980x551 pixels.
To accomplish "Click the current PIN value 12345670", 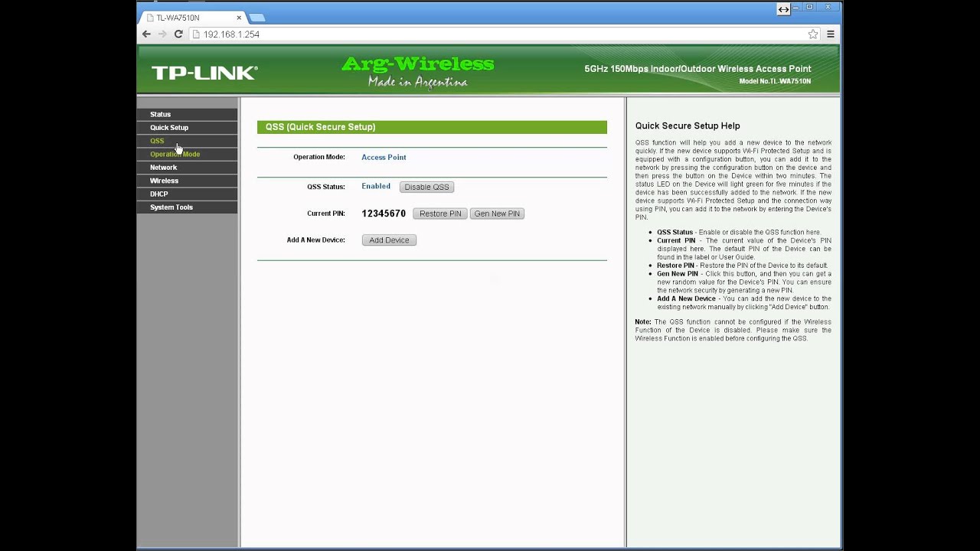I will 384,214.
